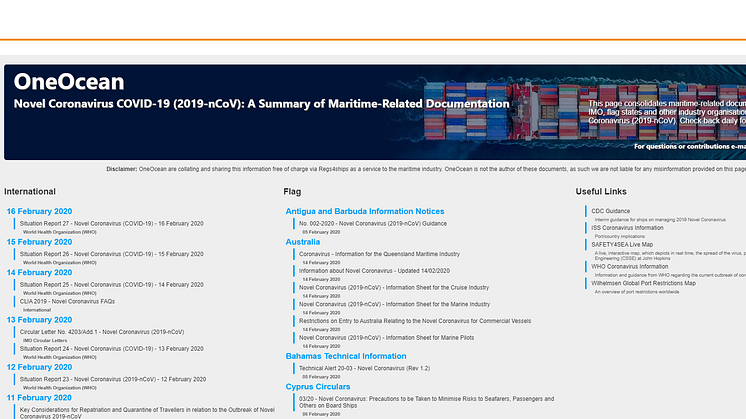Click the OneOcean logo title in banner
Screen dimensions: 746x419
pyautogui.click(x=69, y=82)
